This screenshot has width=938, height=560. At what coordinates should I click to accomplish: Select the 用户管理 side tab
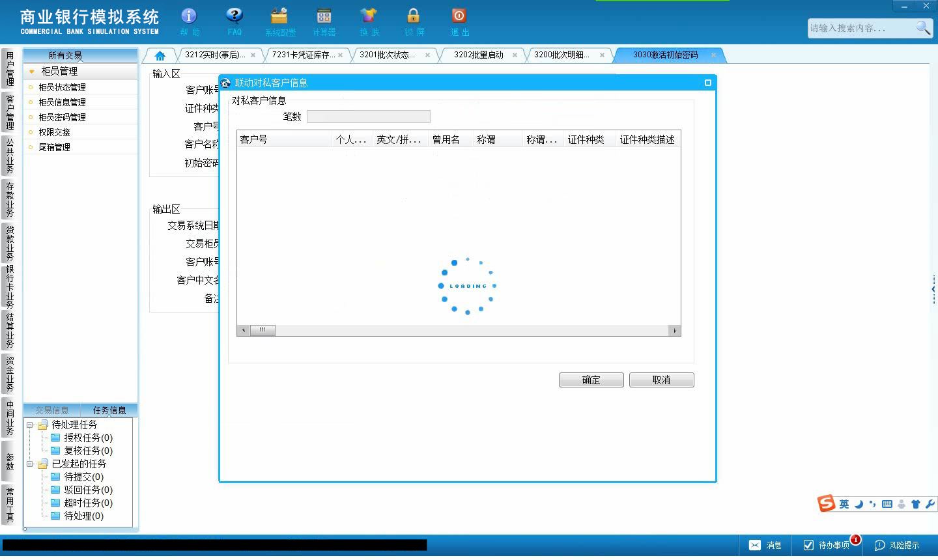tap(10, 69)
